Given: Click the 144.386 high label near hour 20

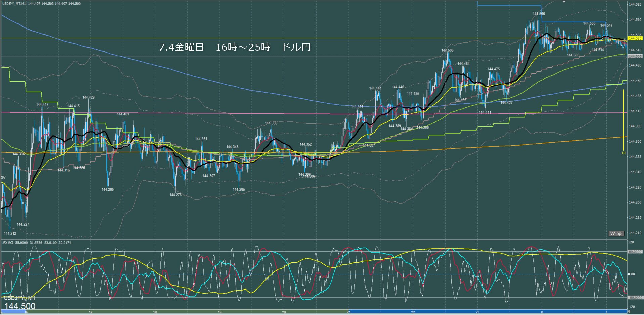Looking at the screenshot, I should [x=271, y=123].
